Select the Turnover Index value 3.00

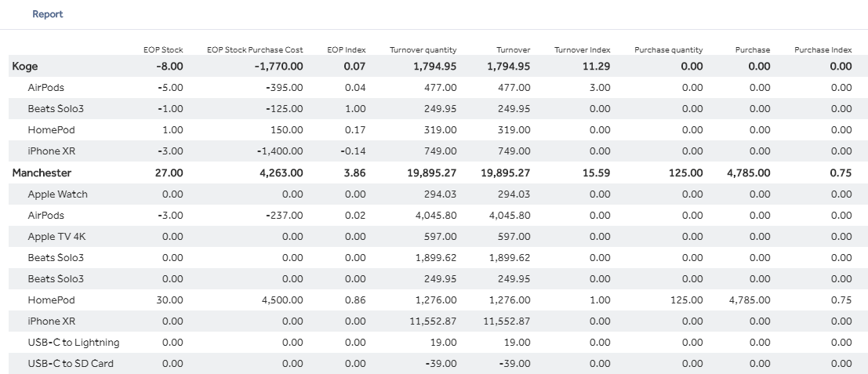[x=600, y=87]
